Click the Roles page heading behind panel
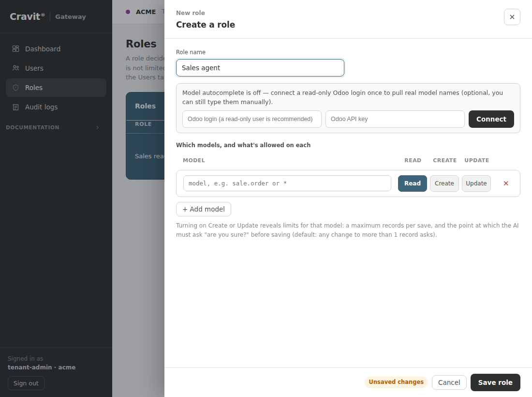 (141, 44)
